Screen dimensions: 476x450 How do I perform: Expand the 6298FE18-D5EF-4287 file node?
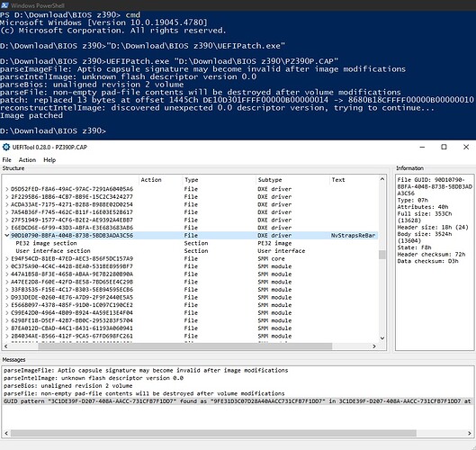click(x=7, y=320)
